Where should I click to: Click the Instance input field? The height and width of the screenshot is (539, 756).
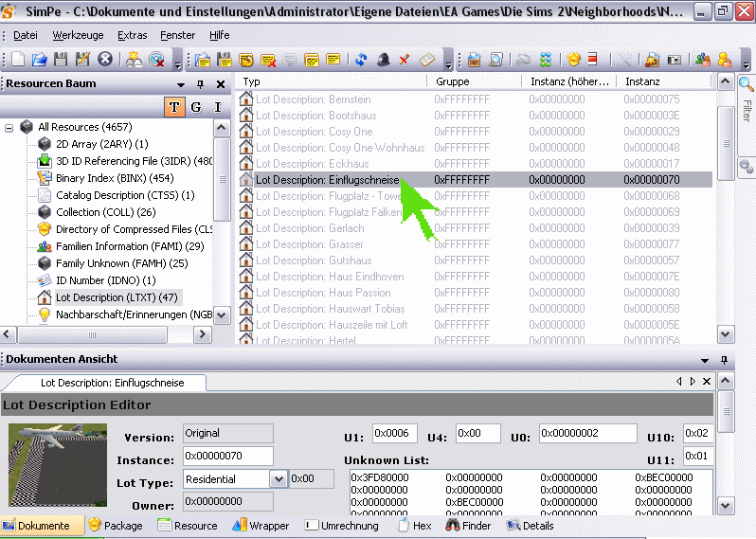[227, 457]
